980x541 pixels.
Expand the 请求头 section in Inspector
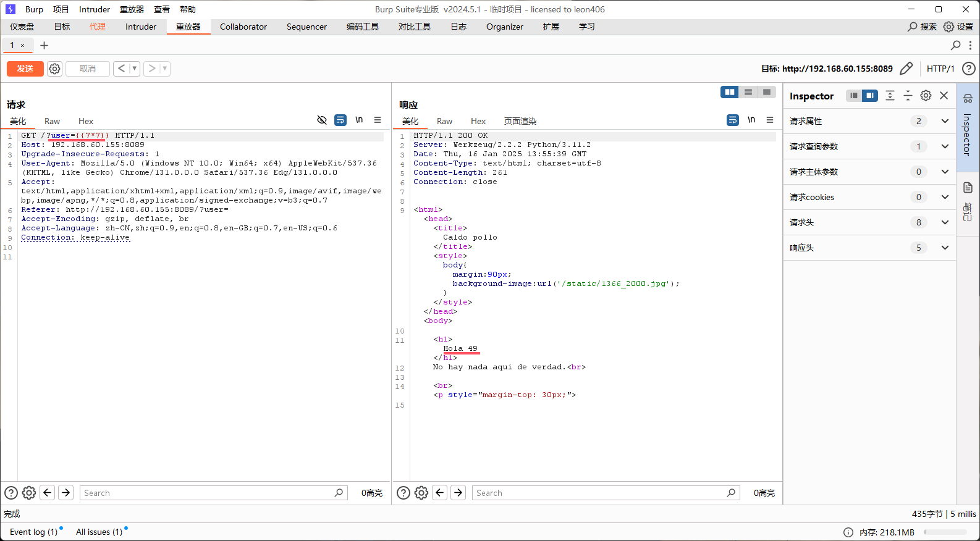[x=945, y=222]
